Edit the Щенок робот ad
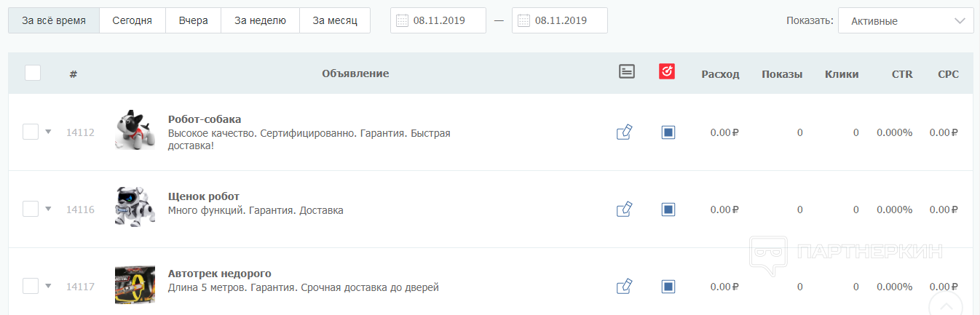 [x=624, y=210]
